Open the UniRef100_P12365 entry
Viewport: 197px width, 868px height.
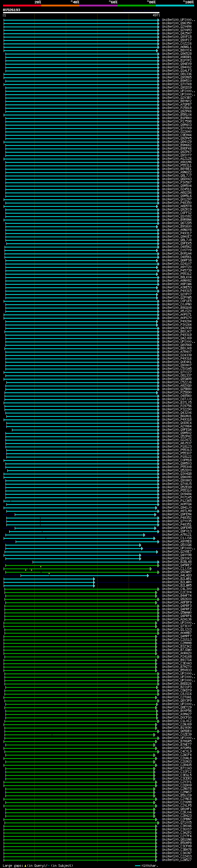[176, 501]
